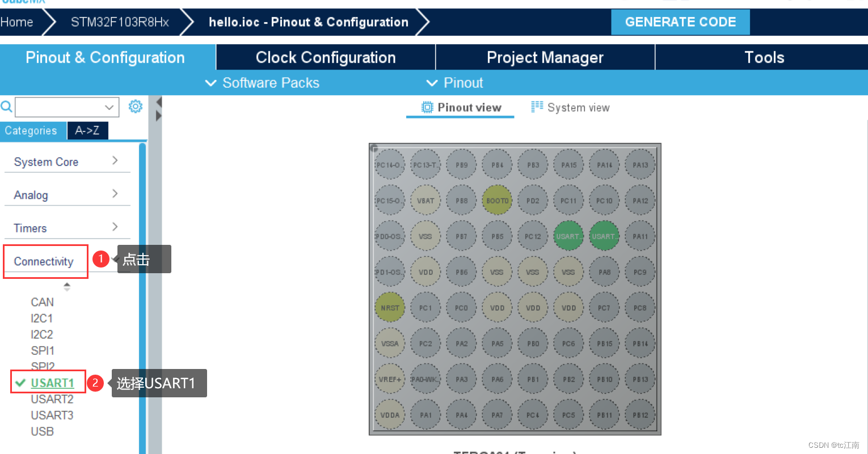Select the PA2 pin
Screen dimensions: 868x454
point(461,343)
